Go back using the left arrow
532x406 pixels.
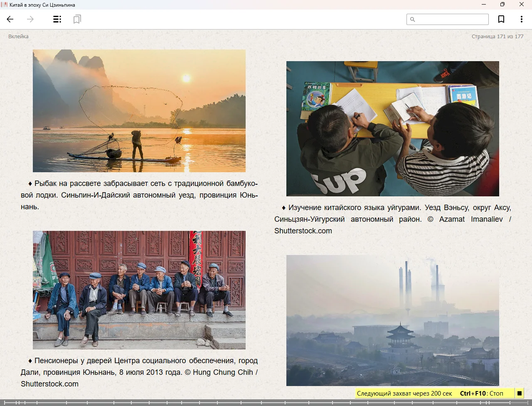click(10, 19)
